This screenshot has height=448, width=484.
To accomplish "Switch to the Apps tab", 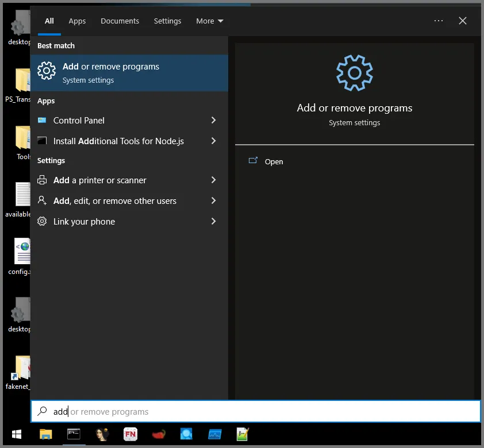I will point(77,21).
